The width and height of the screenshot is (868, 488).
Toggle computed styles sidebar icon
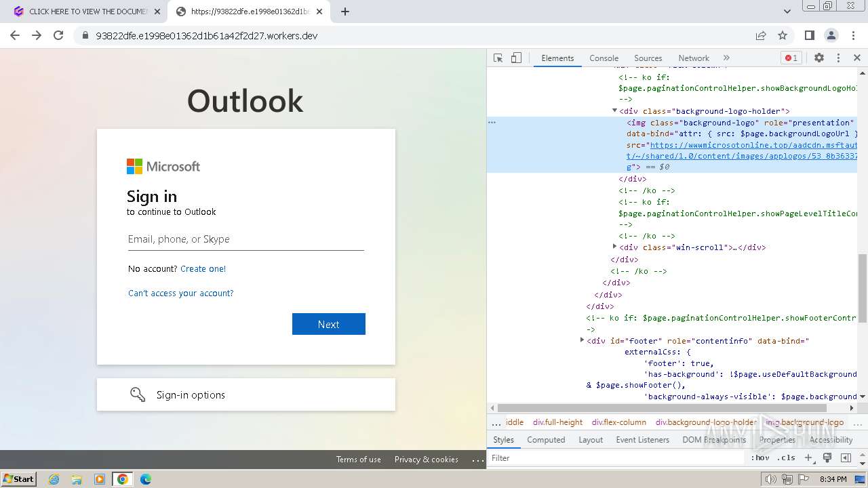point(846,458)
